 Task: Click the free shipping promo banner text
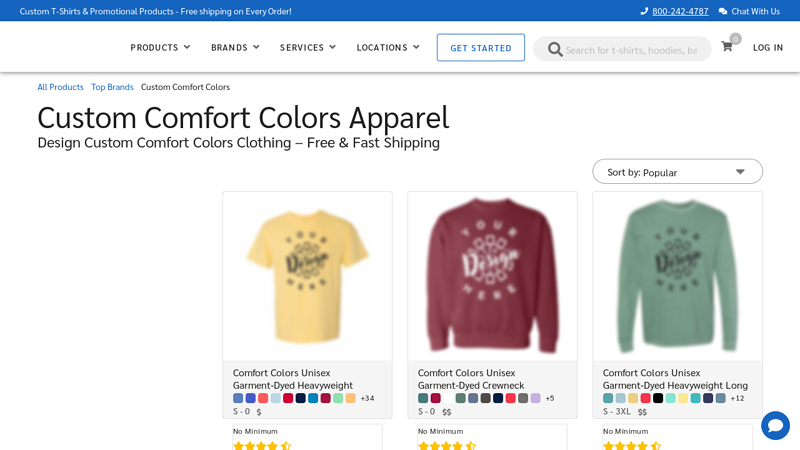(x=156, y=11)
